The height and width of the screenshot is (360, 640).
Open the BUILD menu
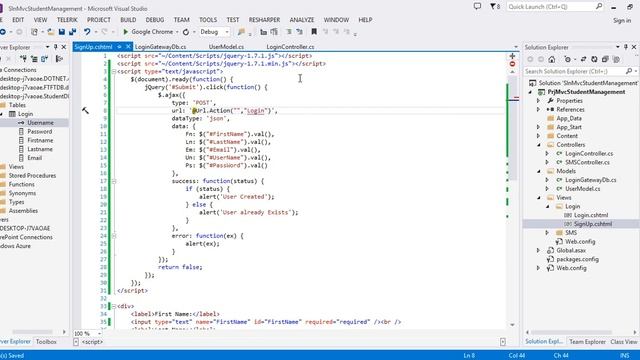128,20
